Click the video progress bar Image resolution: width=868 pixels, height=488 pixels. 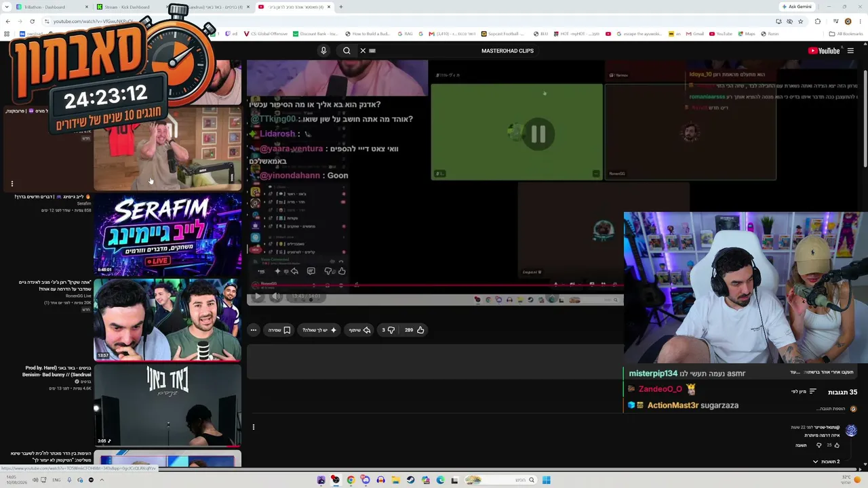click(434, 285)
